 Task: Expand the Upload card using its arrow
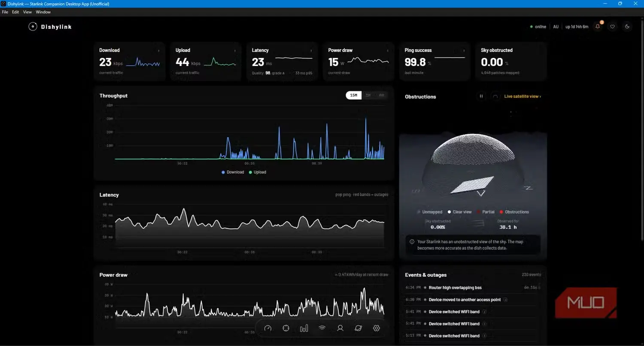(235, 51)
